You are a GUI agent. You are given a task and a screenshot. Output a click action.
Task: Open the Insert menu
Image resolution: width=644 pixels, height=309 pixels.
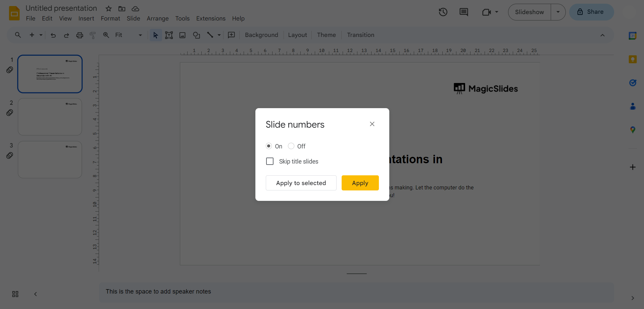coord(86,18)
